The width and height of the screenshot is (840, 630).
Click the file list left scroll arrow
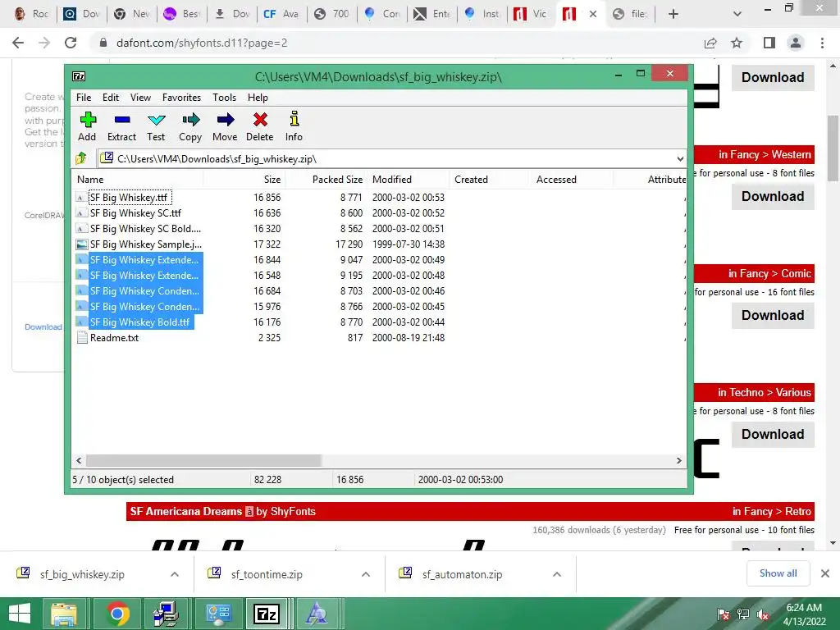[x=80, y=461]
